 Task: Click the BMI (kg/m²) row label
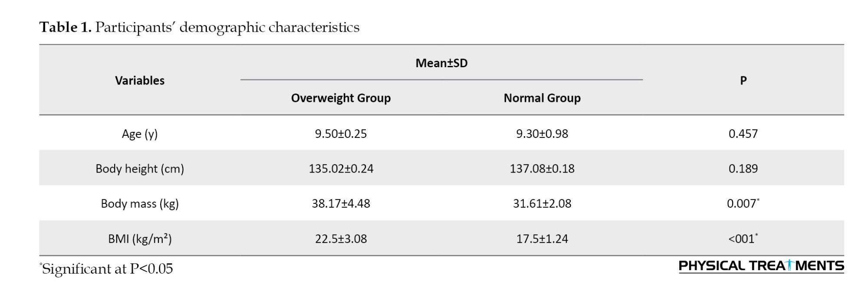point(140,239)
